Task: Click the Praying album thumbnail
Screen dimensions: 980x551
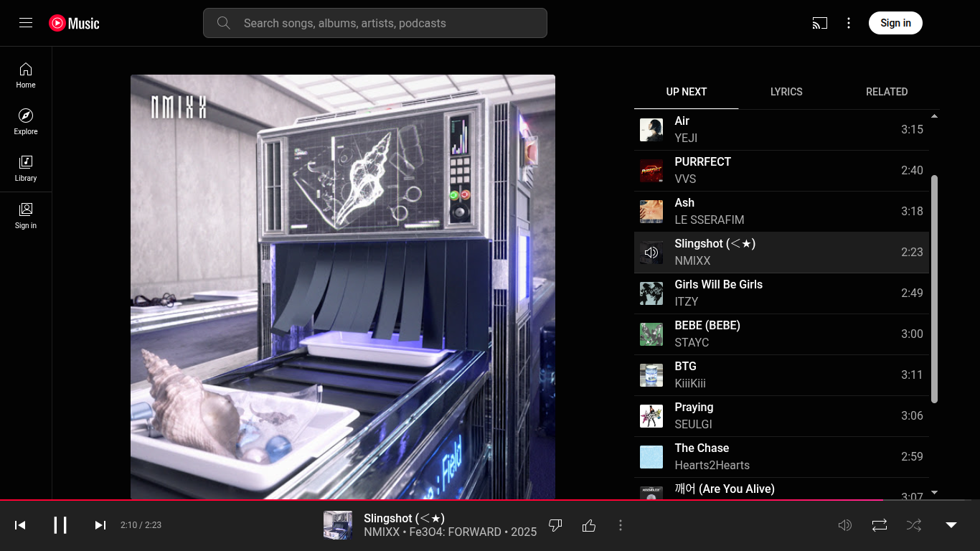Action: tap(651, 416)
